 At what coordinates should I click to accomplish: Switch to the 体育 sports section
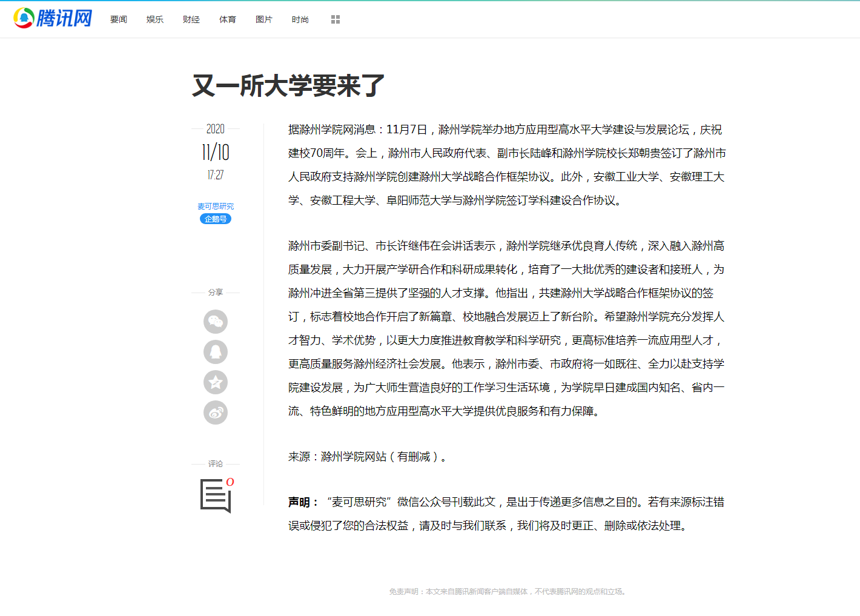pyautogui.click(x=228, y=19)
